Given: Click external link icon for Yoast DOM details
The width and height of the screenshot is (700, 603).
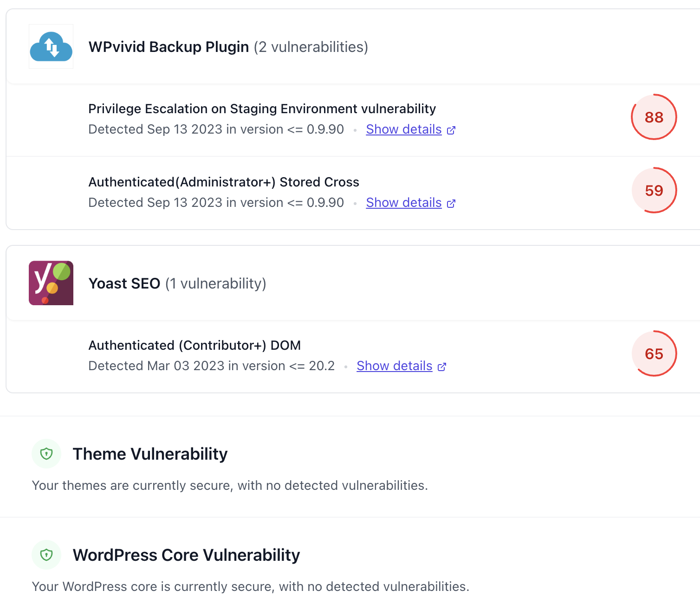Looking at the screenshot, I should click(442, 366).
